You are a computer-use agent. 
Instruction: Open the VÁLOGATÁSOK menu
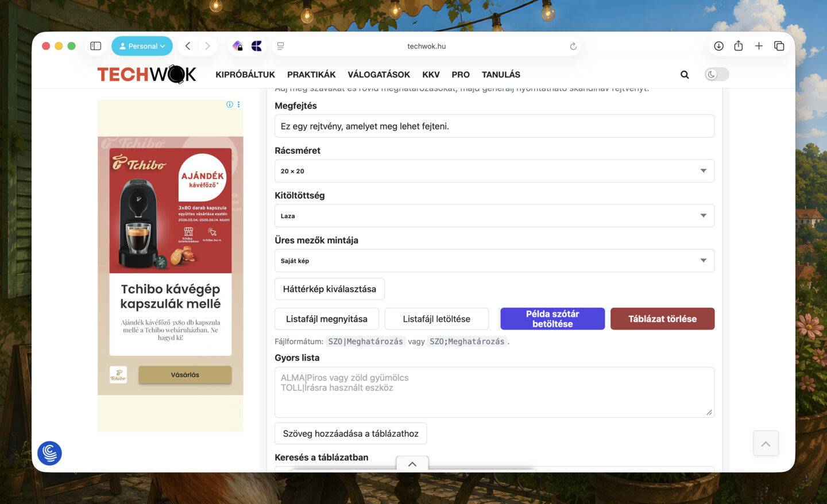point(379,75)
